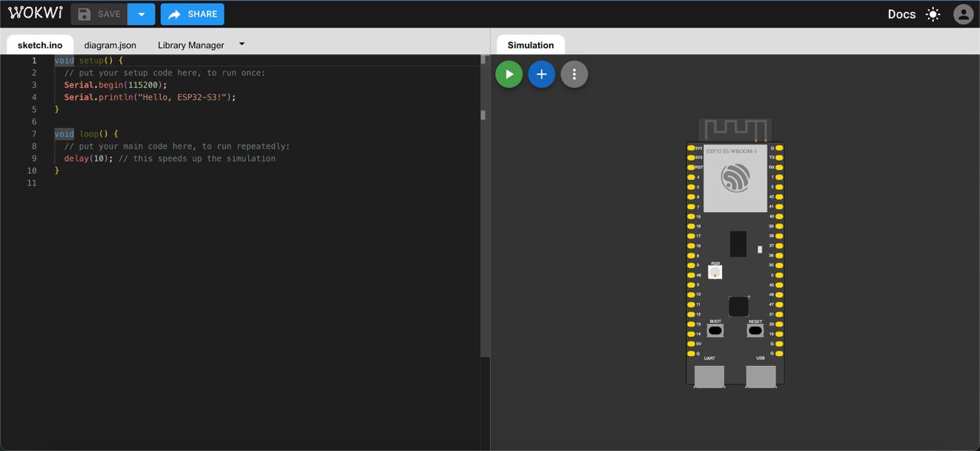Start the simulation with the green play button
The height and width of the screenshot is (451, 980).
[509, 74]
